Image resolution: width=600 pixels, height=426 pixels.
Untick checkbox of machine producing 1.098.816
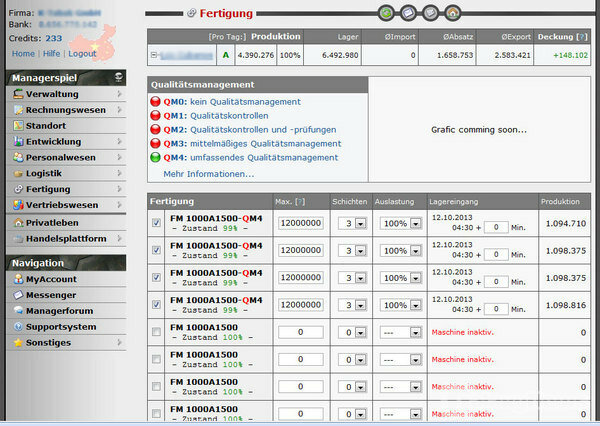[156, 305]
